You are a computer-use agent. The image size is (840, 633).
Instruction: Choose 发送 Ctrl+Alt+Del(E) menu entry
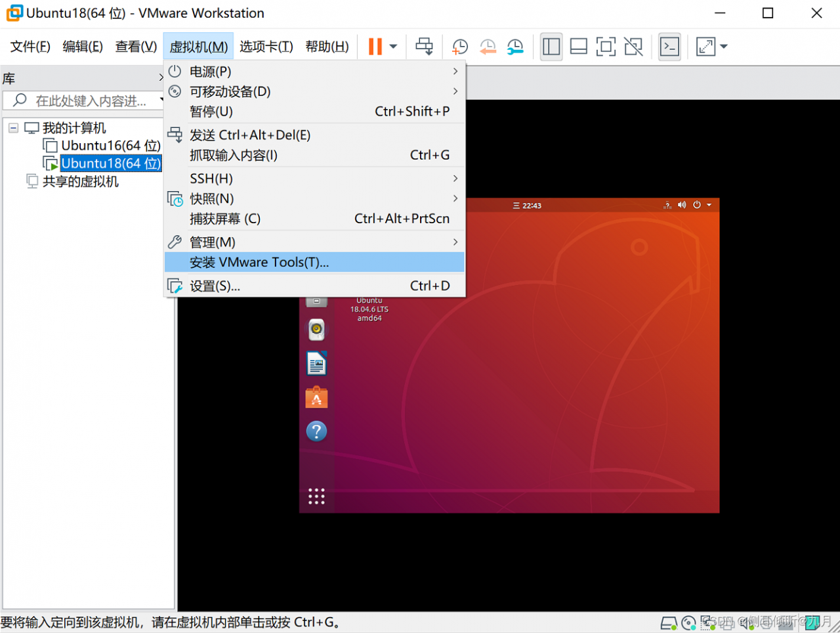[x=314, y=135]
